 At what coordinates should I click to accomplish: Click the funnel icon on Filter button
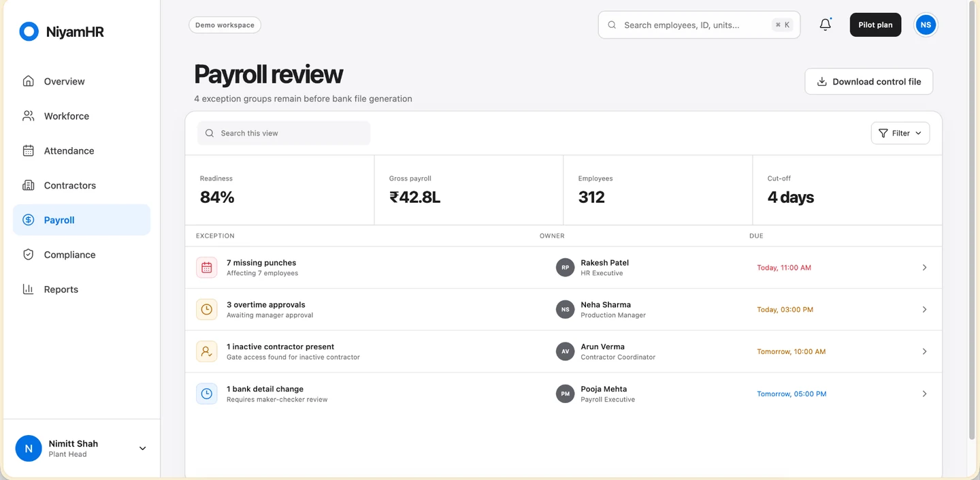coord(883,133)
